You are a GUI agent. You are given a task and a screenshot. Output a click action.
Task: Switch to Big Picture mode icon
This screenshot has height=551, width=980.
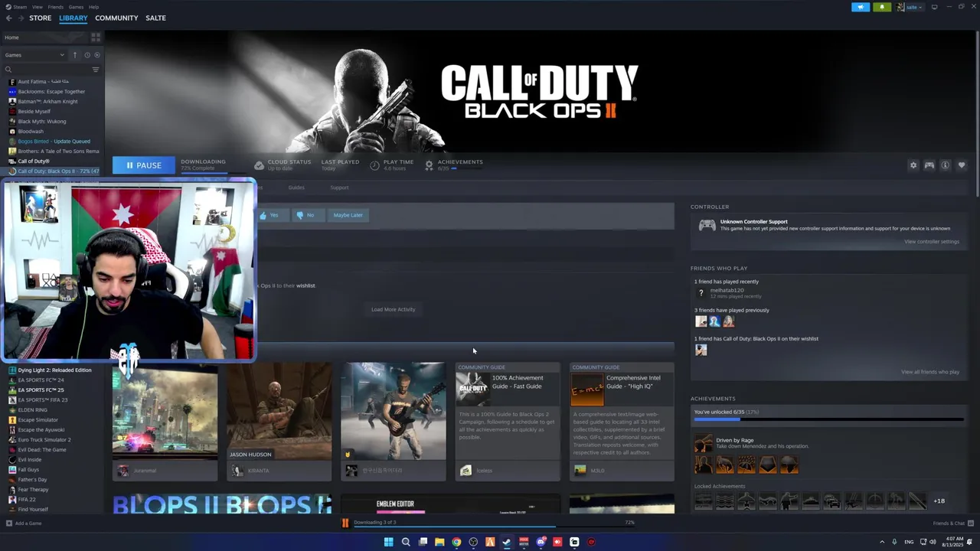(x=934, y=7)
